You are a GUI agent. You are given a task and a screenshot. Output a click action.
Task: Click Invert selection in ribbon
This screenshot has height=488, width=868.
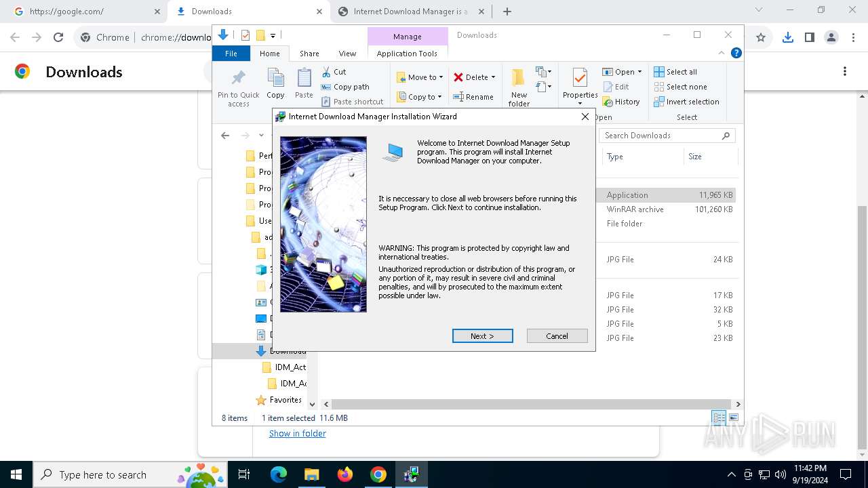point(686,102)
